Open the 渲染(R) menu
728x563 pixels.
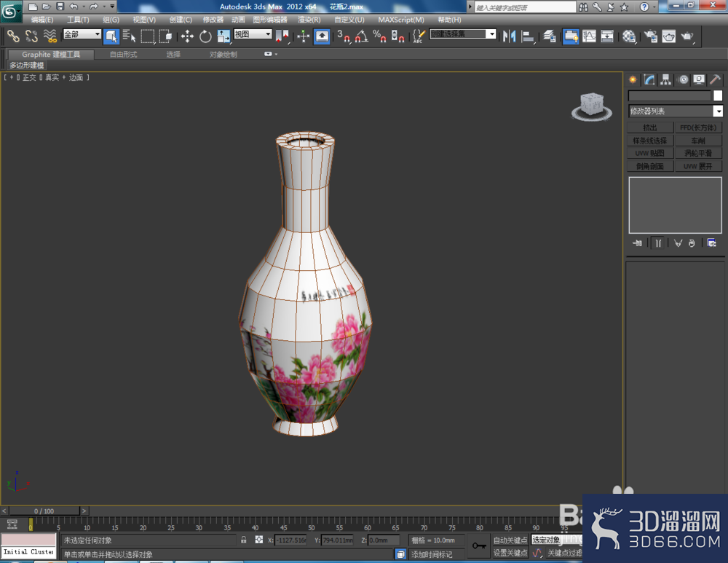coord(309,20)
